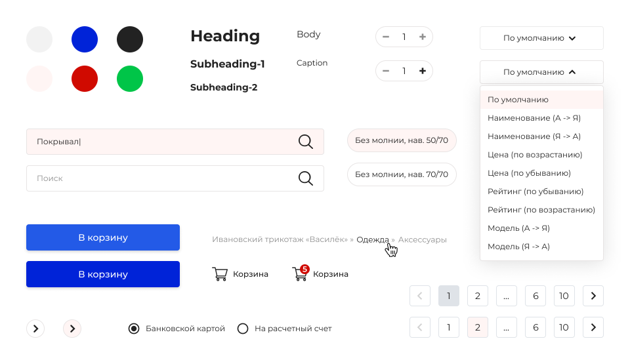Choose 'Рейтинг (по убыванию)' from the list
The image size is (630, 364).
535,192
